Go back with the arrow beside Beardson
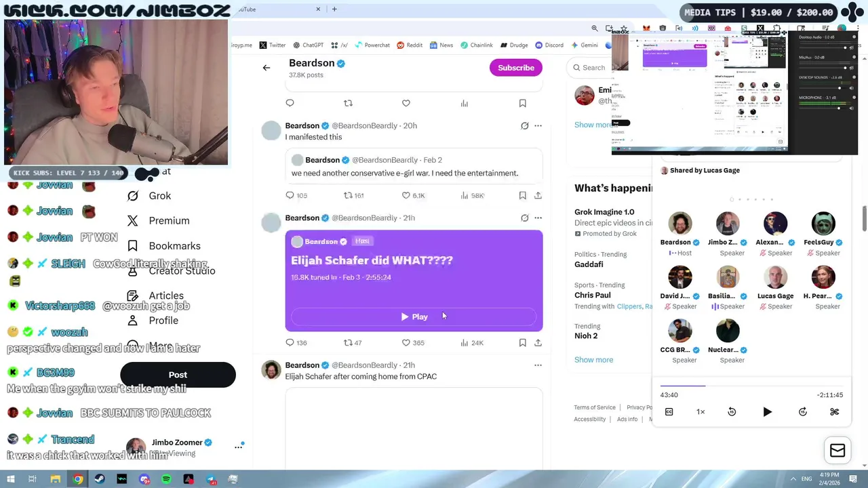Image resolution: width=868 pixels, height=488 pixels. pos(267,68)
